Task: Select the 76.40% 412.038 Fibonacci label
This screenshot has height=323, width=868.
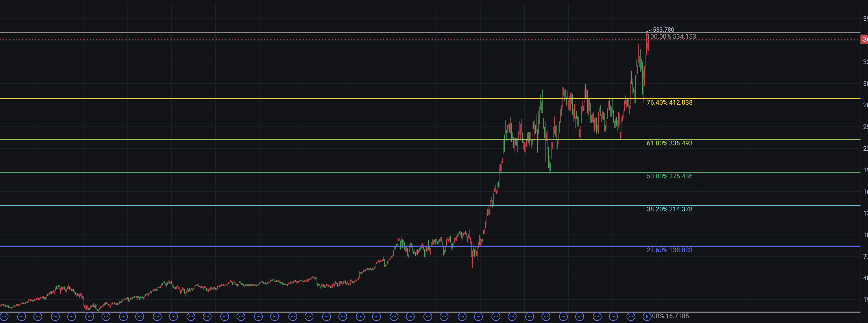Action: [x=669, y=102]
